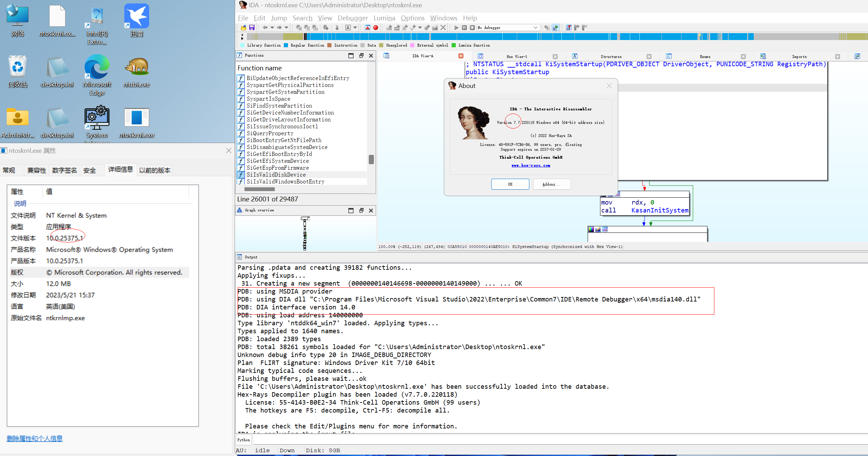
Task: Open the 'No debugger' combo box
Action: [x=508, y=28]
